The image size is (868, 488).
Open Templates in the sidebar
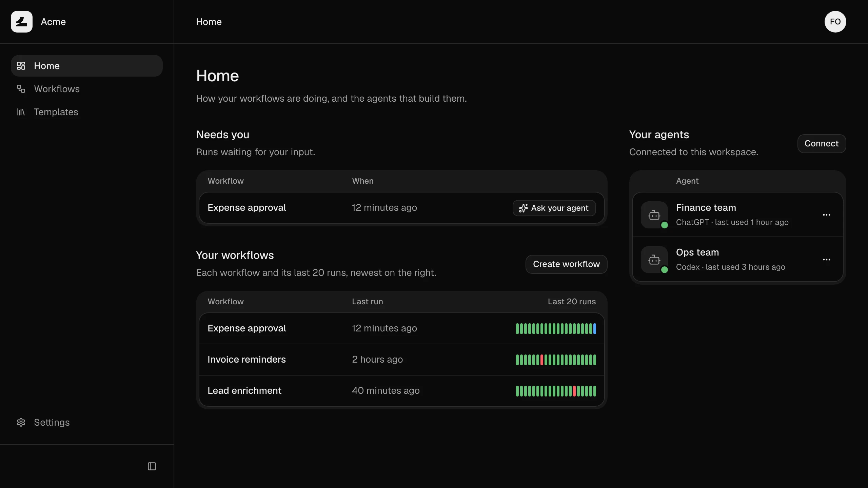(x=87, y=112)
